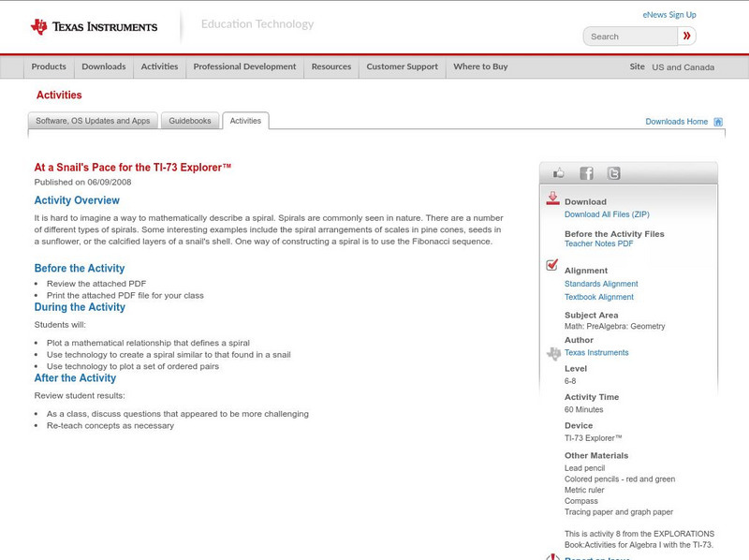Click the thumbs-up like icon

[558, 173]
